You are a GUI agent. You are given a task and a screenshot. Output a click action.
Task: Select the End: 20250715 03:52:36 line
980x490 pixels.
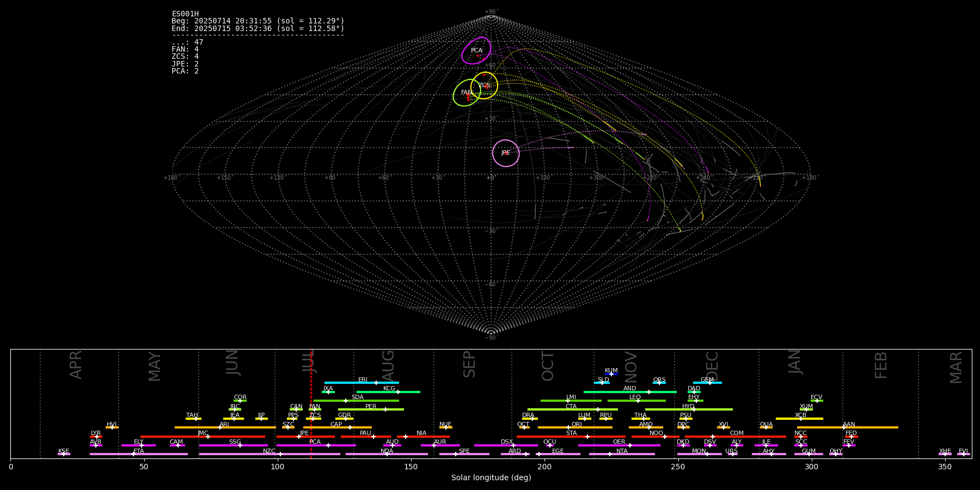click(x=258, y=28)
